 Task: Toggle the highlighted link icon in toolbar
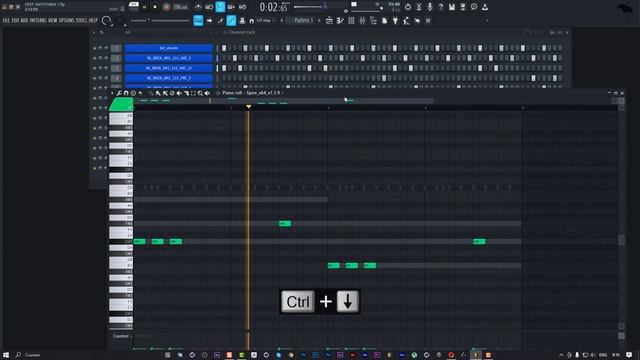231,20
